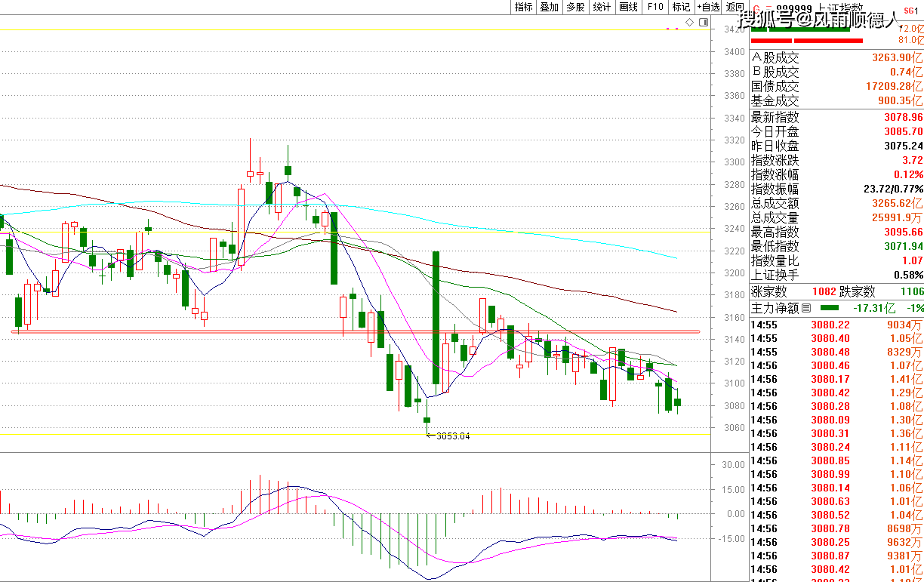This screenshot has width=924, height=582.
Task: Toggle the side panel layout icon
Action: pyautogui.click(x=704, y=23)
